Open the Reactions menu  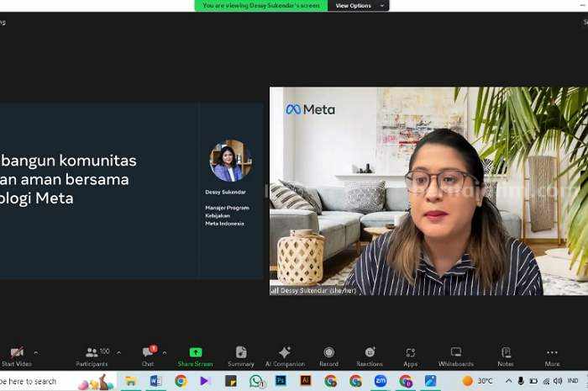pyautogui.click(x=370, y=357)
